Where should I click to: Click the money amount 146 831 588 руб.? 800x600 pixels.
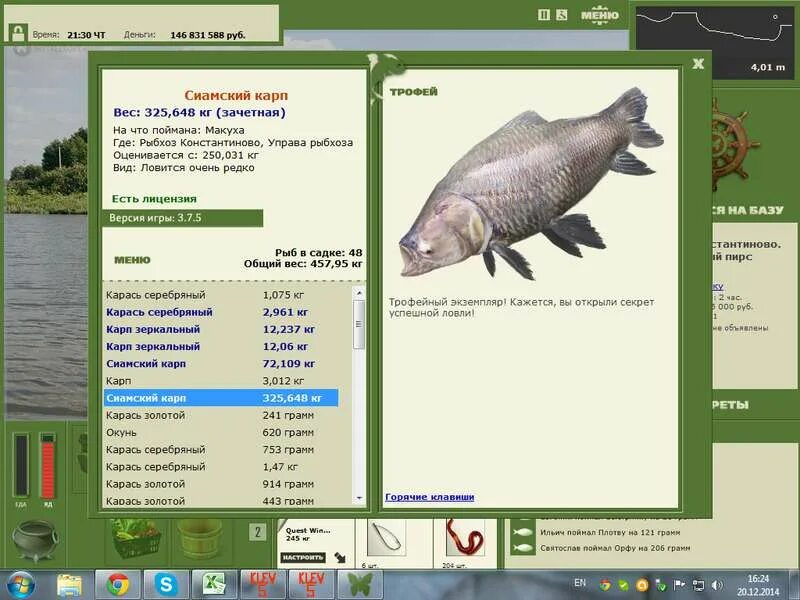coord(208,35)
